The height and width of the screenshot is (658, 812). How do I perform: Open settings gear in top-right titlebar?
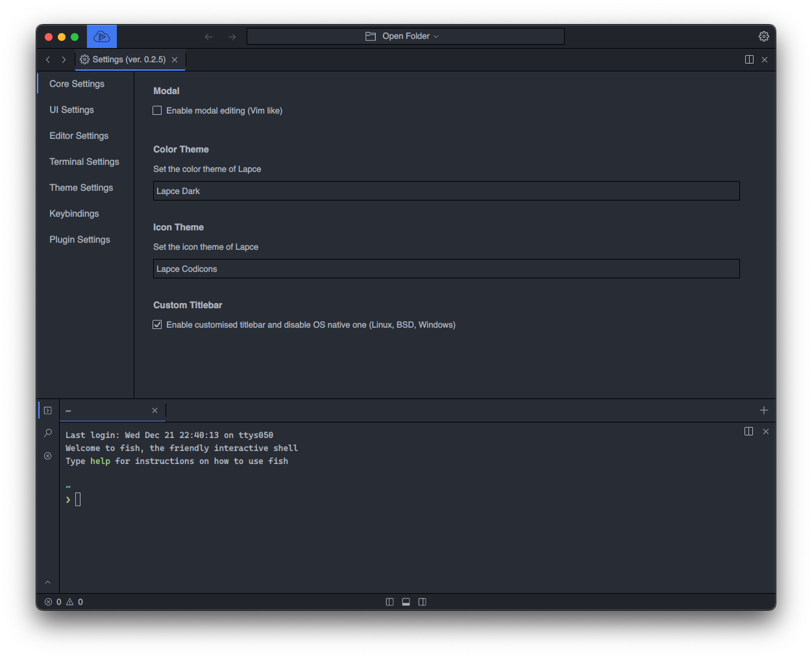[x=763, y=36]
